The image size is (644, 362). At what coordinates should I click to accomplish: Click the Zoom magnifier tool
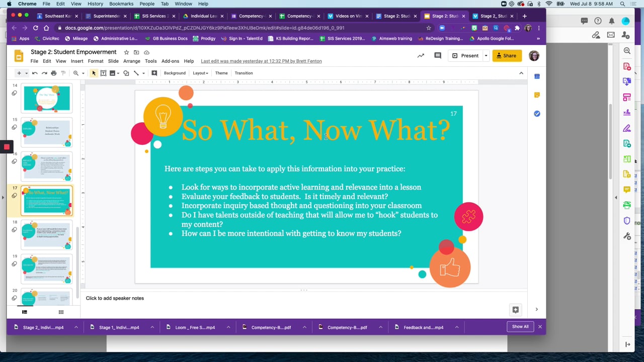(76, 73)
